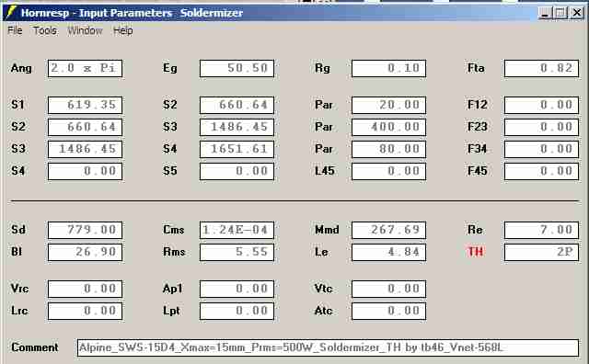Close the Hornresp Input Parameters window
This screenshot has width=589, height=364.
pos(577,13)
